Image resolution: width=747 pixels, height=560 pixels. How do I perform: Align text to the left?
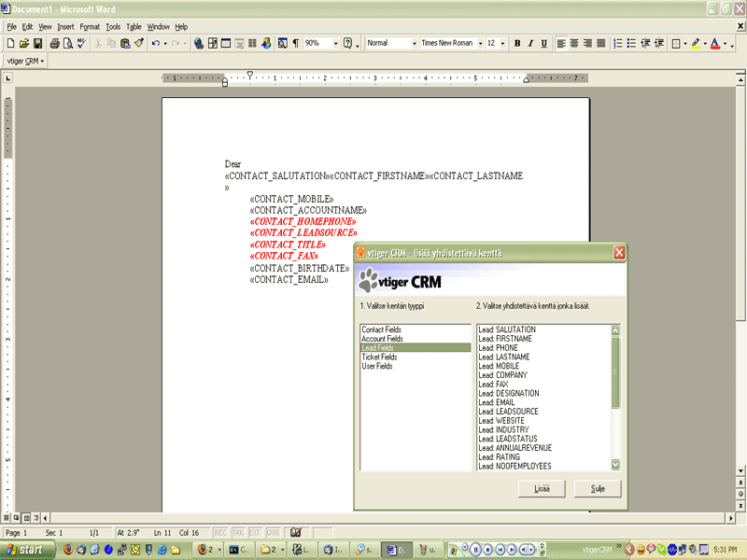point(561,43)
